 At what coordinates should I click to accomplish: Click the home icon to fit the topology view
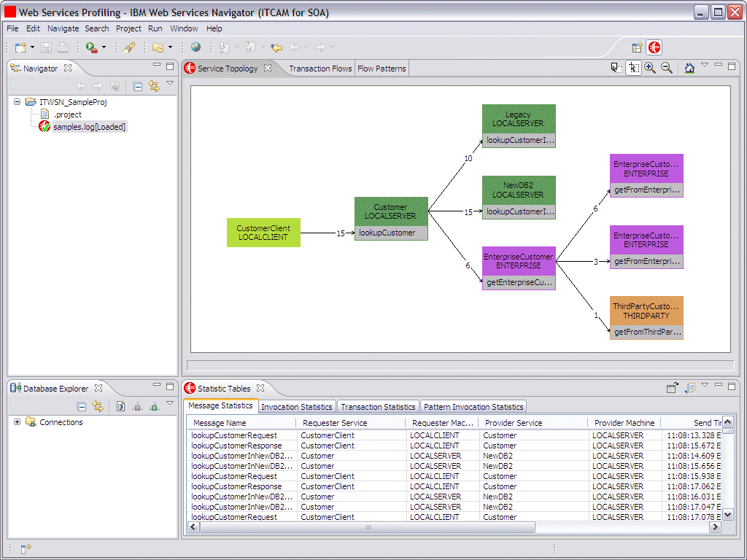tap(689, 67)
